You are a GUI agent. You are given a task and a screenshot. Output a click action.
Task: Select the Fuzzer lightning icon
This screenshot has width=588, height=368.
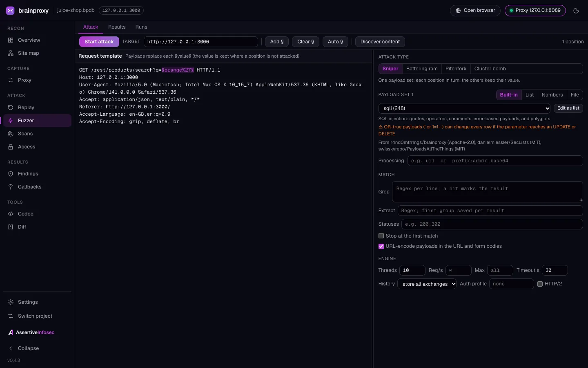pos(11,121)
